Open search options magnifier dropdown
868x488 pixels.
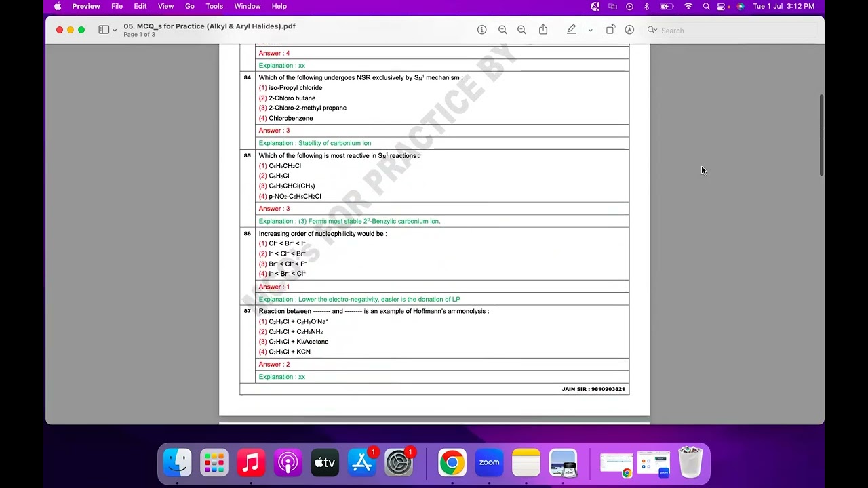pyautogui.click(x=652, y=30)
